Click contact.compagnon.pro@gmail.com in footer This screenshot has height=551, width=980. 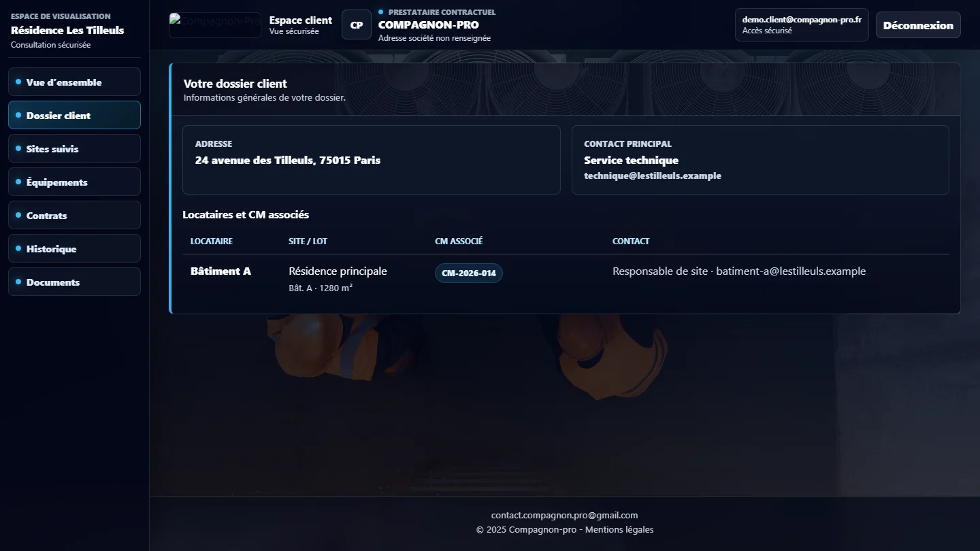[565, 515]
